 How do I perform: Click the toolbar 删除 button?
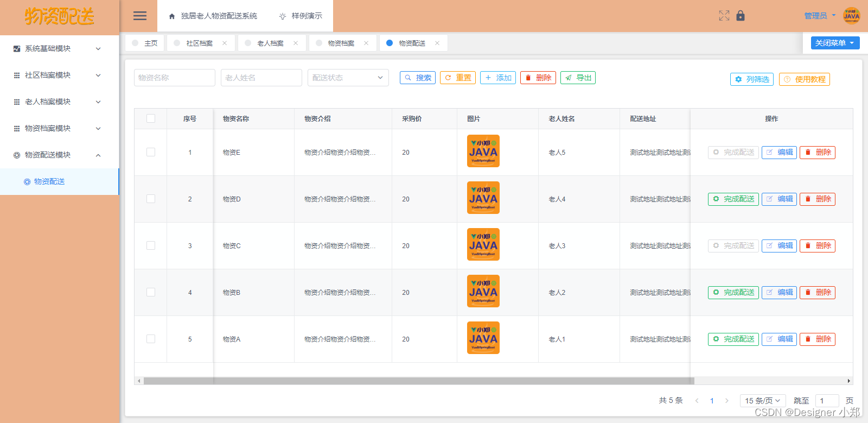coord(538,78)
